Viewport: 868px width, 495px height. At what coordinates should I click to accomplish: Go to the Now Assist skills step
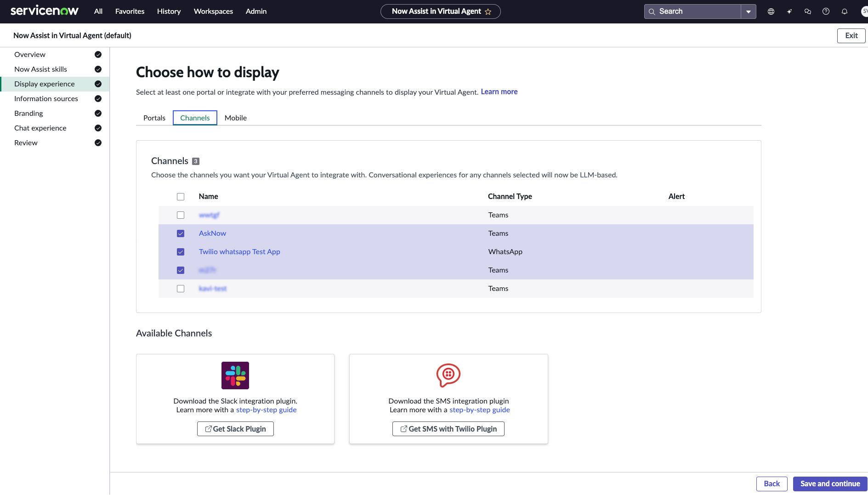[55, 69]
